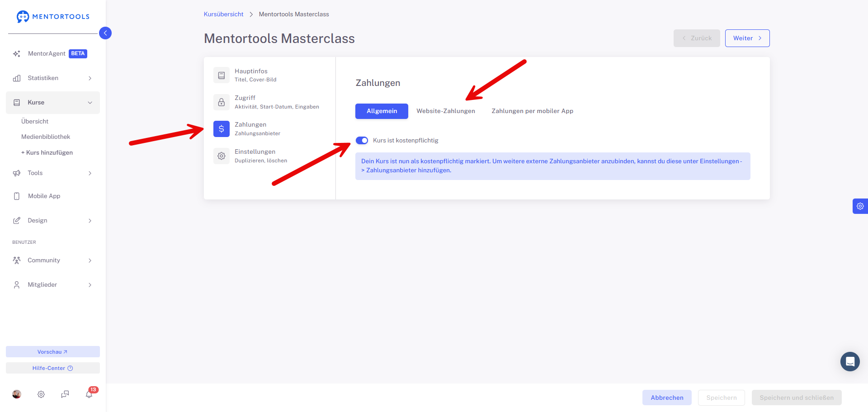Expand the Tools menu chevron
Image resolution: width=868 pixels, height=412 pixels.
pos(90,173)
